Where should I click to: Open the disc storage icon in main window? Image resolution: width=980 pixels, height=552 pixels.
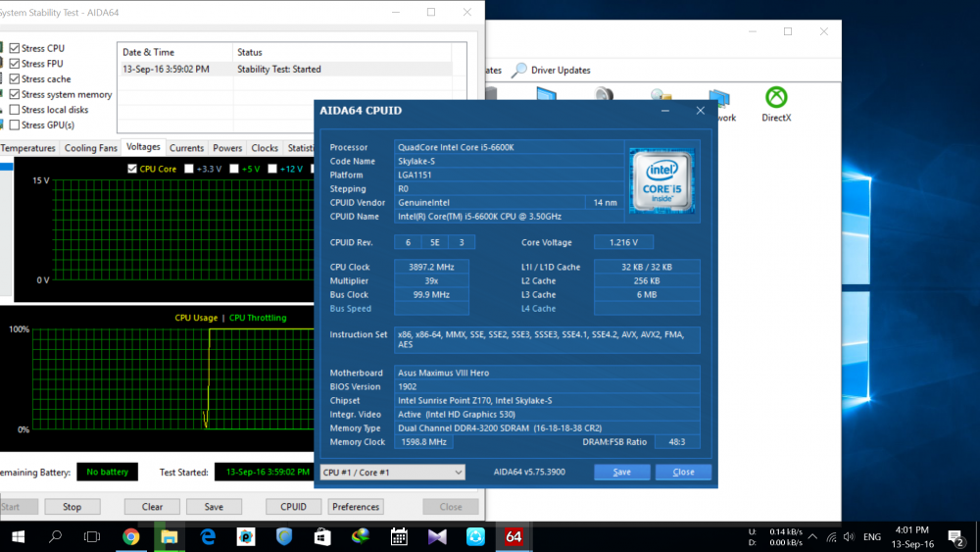(x=661, y=94)
